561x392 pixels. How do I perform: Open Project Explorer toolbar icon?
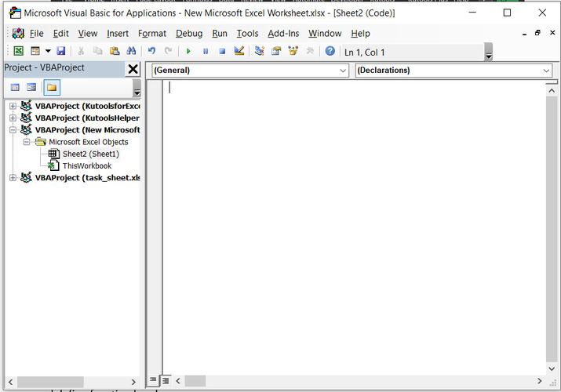point(260,51)
